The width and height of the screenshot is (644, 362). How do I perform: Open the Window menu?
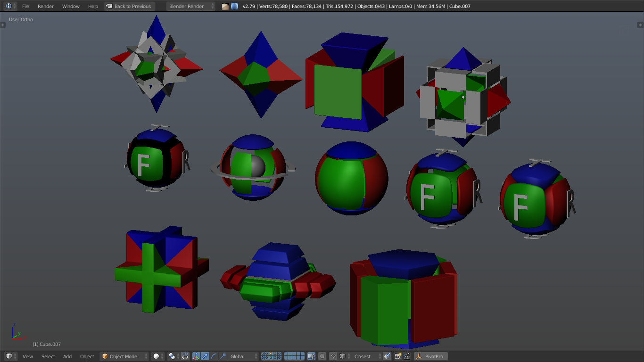(71, 6)
